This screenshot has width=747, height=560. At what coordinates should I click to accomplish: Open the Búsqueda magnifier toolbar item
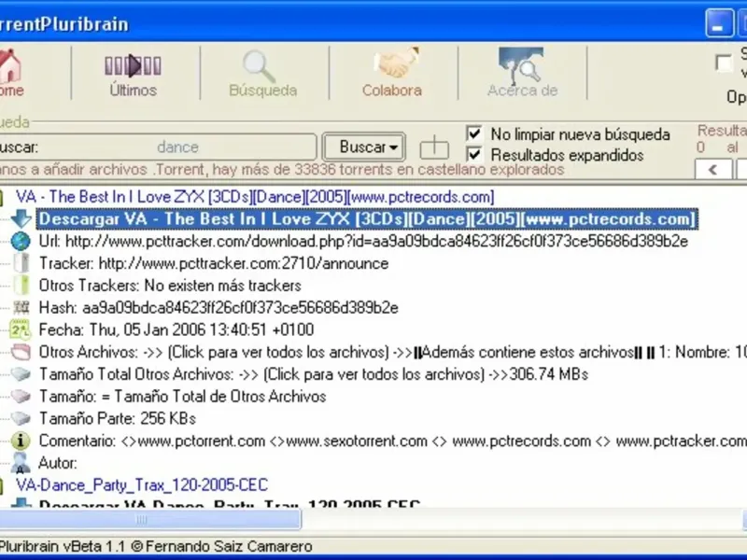(x=262, y=74)
